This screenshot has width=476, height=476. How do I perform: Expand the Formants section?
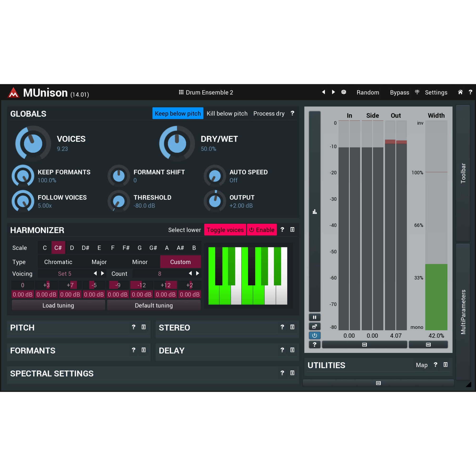click(x=144, y=350)
